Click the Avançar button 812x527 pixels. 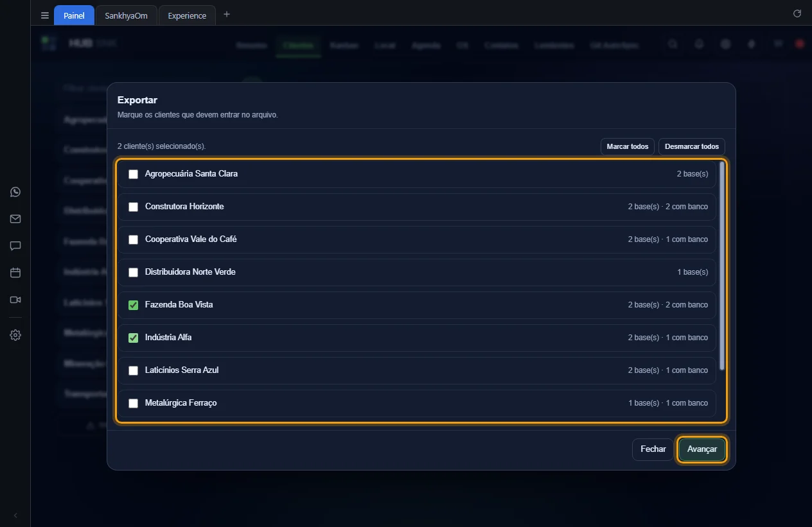pos(702,449)
